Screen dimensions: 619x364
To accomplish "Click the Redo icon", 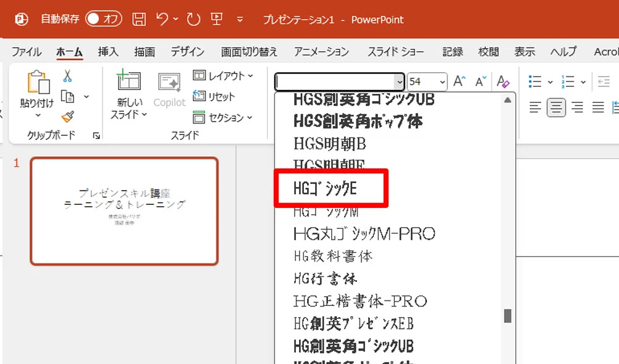I will tap(193, 19).
